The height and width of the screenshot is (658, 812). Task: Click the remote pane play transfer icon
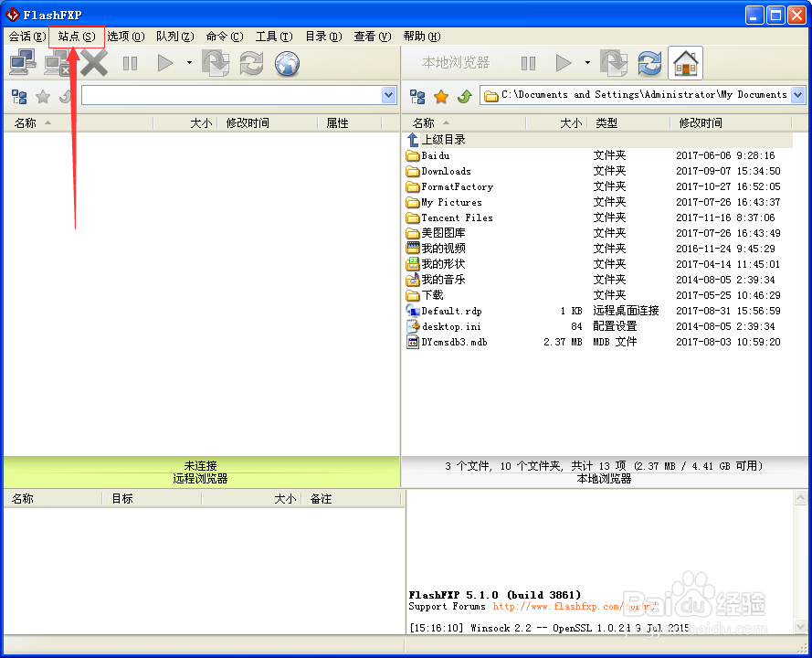point(165,63)
